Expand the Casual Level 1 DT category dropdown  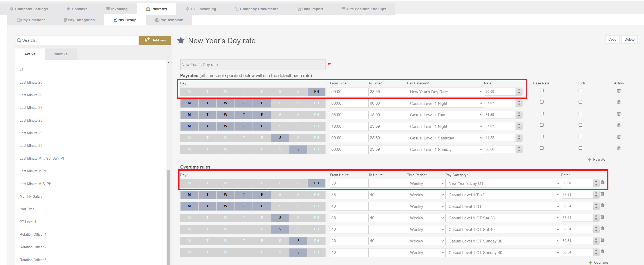click(x=503, y=207)
